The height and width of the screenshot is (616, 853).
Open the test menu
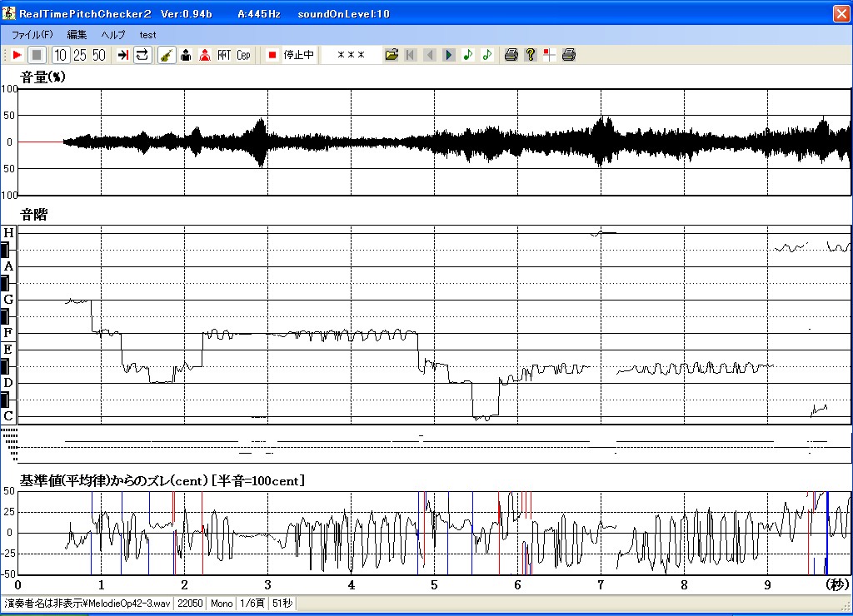coord(147,35)
